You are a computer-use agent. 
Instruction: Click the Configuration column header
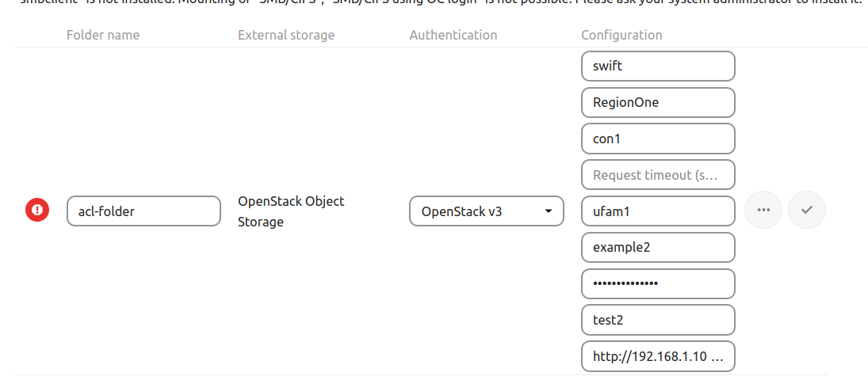[x=621, y=35]
